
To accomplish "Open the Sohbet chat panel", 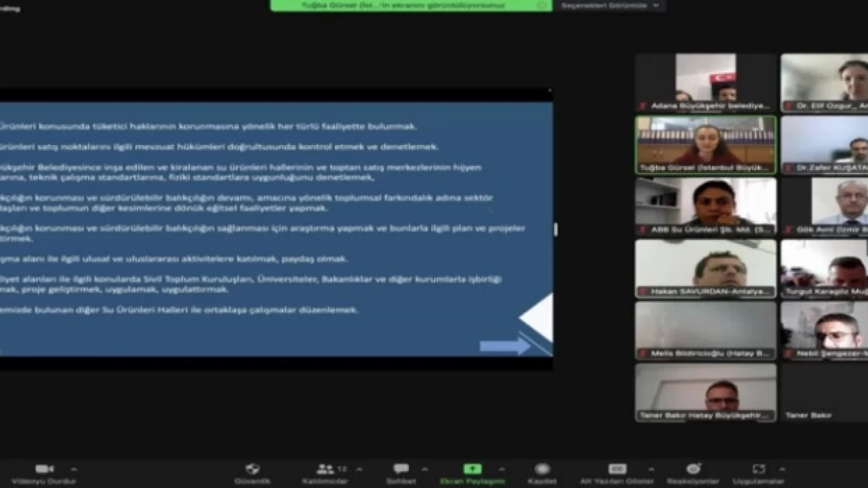I will coord(401,469).
